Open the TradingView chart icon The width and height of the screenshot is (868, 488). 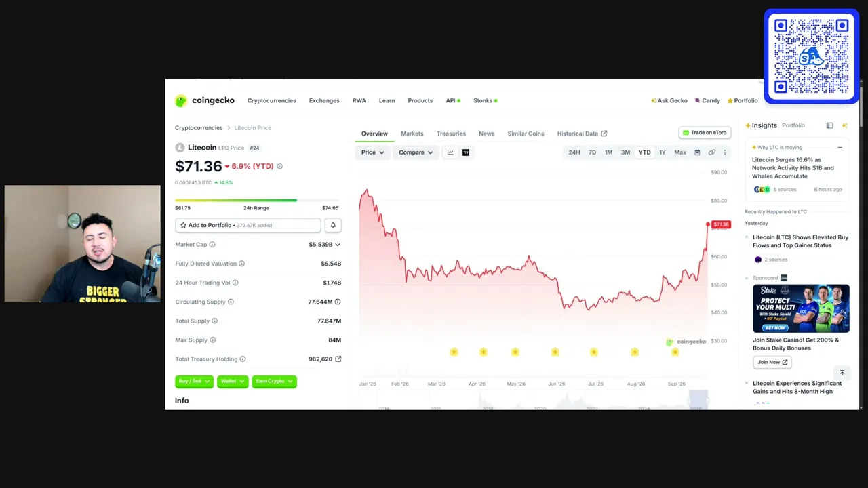(466, 152)
